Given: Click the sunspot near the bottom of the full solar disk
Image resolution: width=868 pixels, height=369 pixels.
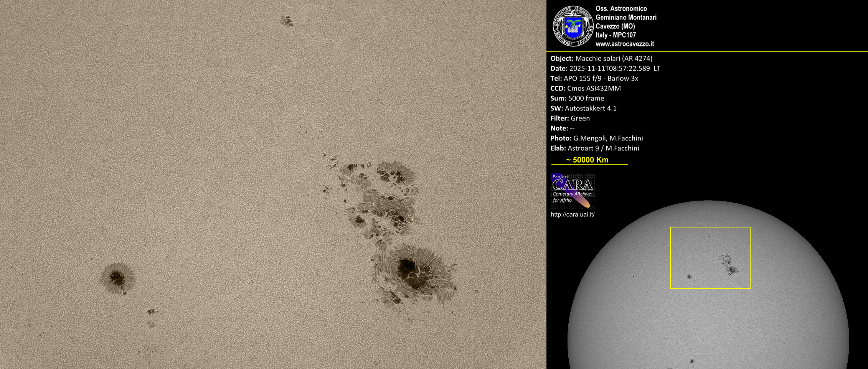Looking at the screenshot, I should pyautogui.click(x=692, y=361).
